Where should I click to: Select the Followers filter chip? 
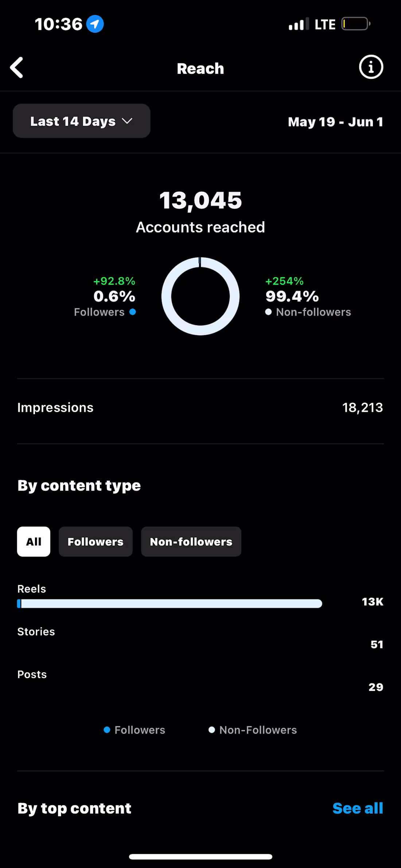pos(96,541)
